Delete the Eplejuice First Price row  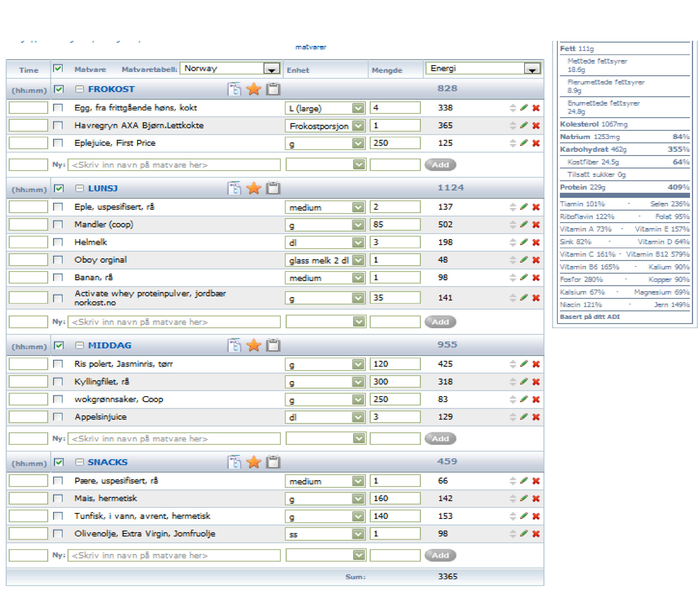click(536, 143)
